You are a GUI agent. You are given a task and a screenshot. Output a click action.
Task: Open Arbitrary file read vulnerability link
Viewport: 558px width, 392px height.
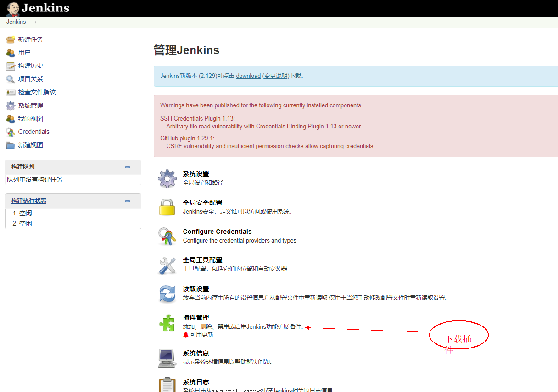coord(263,127)
